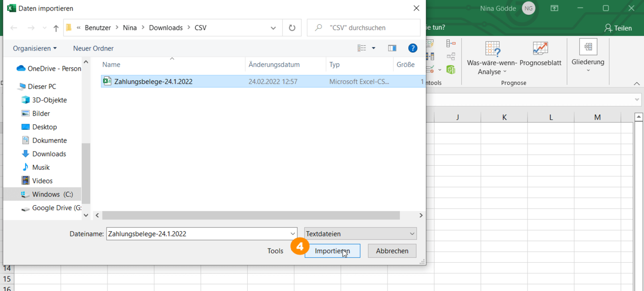Open Excel ribbon display options icon
This screenshot has height=291, width=644.
[554, 8]
